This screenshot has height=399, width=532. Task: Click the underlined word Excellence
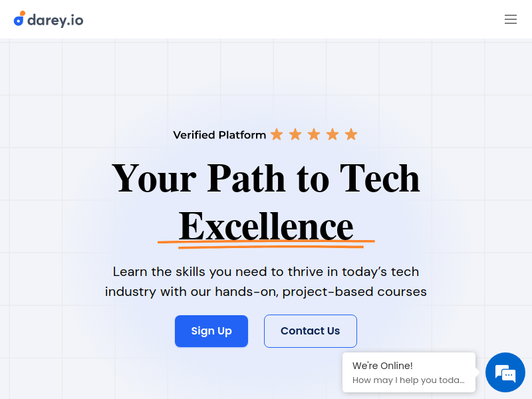pos(266,226)
